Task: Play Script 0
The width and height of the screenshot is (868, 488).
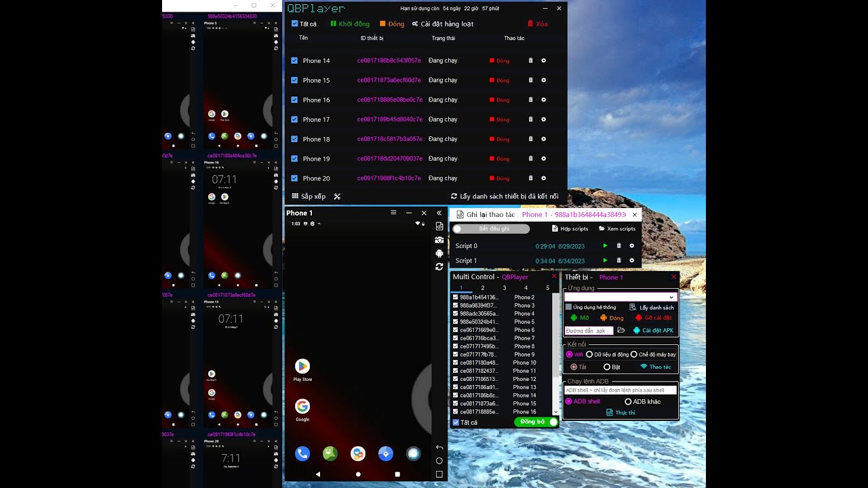Action: [606, 246]
